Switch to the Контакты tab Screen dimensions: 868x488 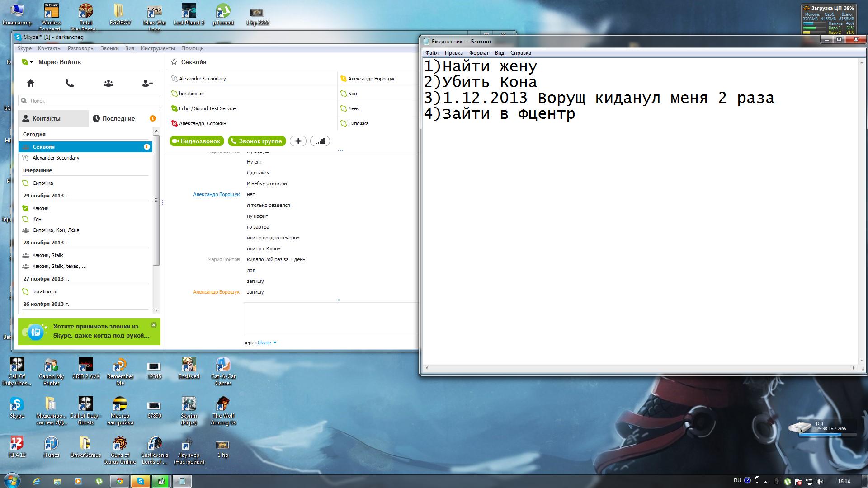[53, 118]
